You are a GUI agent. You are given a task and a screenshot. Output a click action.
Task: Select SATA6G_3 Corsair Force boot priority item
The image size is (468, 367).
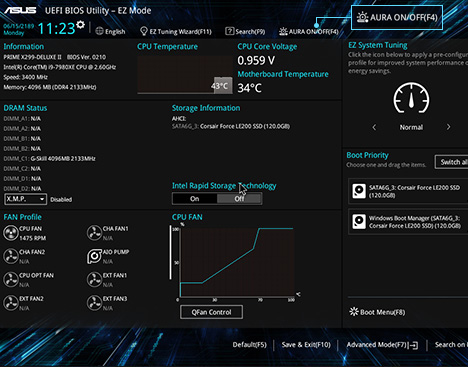tap(408, 191)
